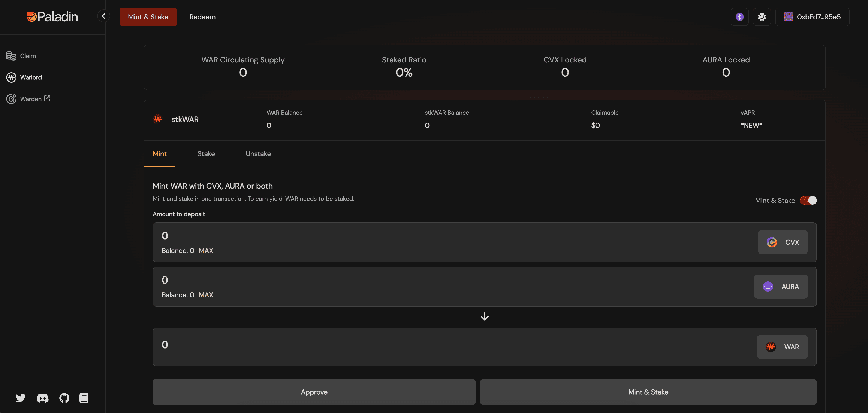The image size is (868, 413).
Task: Click the WAR Circulating Supply value
Action: pos(243,73)
